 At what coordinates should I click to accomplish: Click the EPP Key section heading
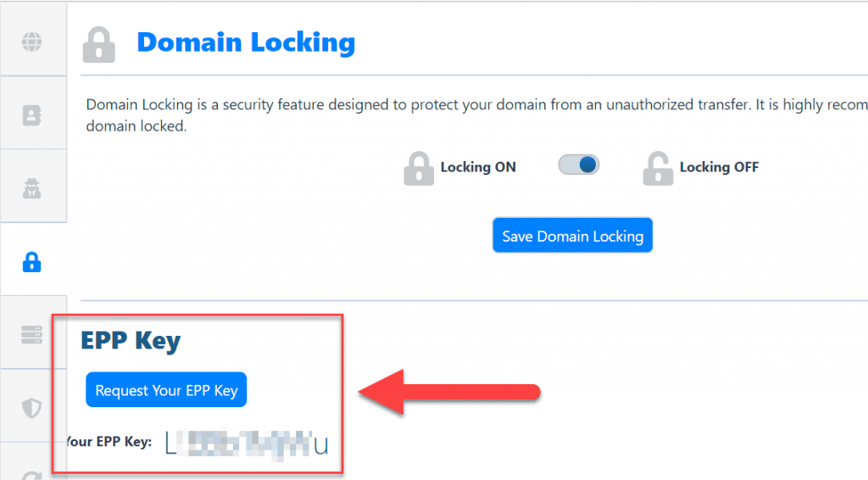(131, 341)
